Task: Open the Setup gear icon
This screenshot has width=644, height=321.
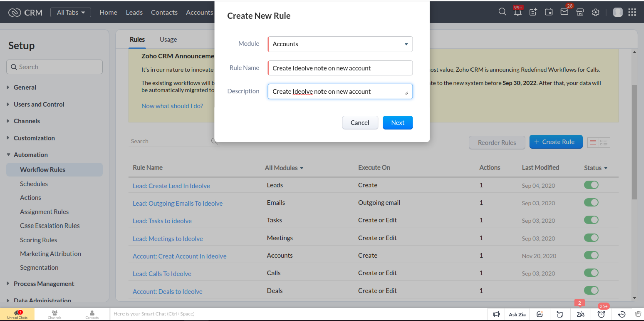Action: coord(595,12)
